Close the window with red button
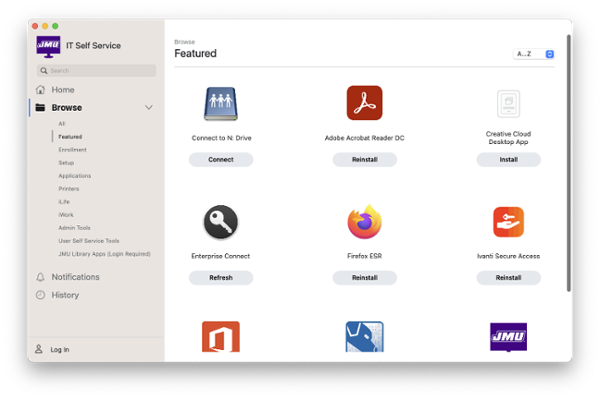Viewport: 600px width, 399px height. (x=35, y=26)
